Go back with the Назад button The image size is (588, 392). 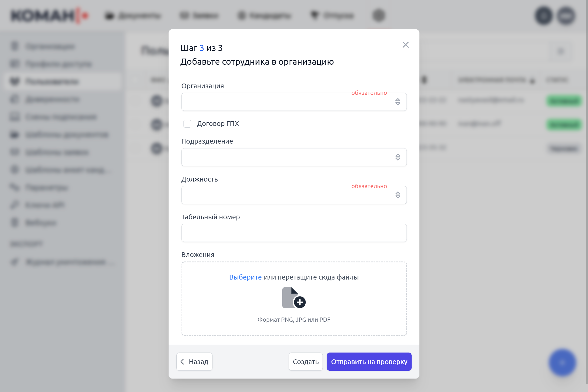(195, 362)
